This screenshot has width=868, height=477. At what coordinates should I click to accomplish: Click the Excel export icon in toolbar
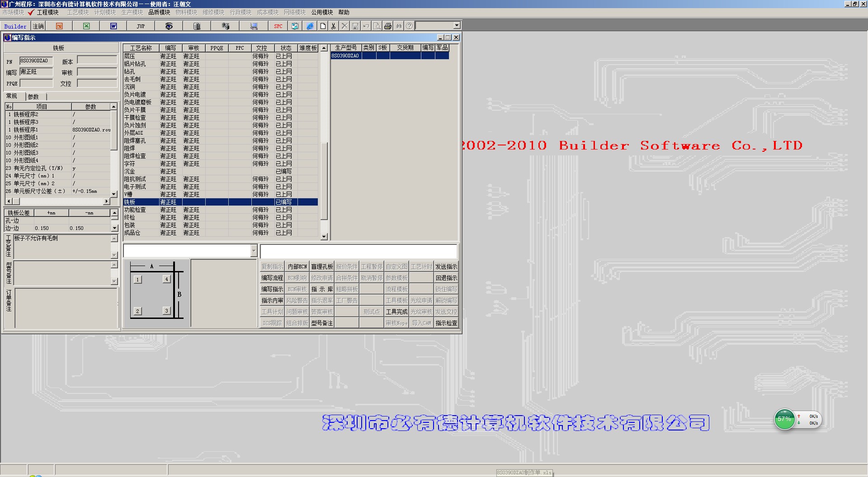pyautogui.click(x=86, y=26)
